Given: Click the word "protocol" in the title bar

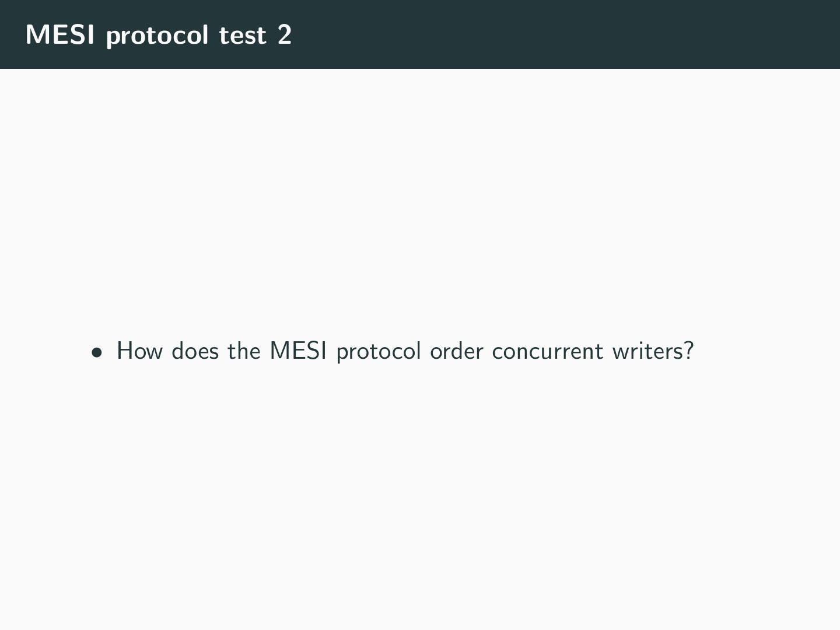Looking at the screenshot, I should click(157, 36).
